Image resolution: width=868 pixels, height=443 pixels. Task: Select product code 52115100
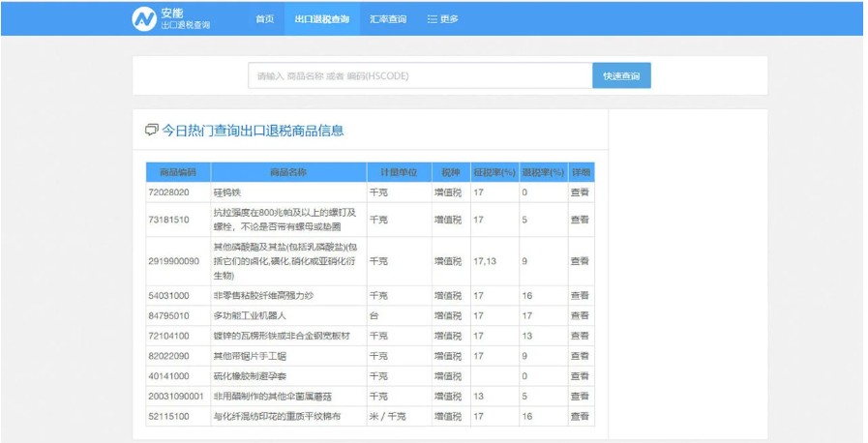pos(168,417)
